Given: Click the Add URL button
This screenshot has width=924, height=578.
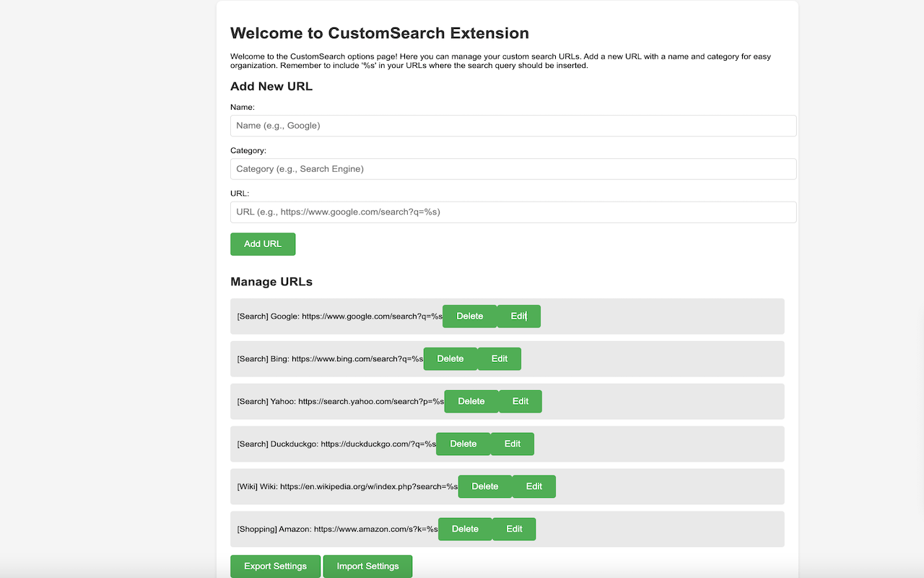Looking at the screenshot, I should [x=262, y=243].
